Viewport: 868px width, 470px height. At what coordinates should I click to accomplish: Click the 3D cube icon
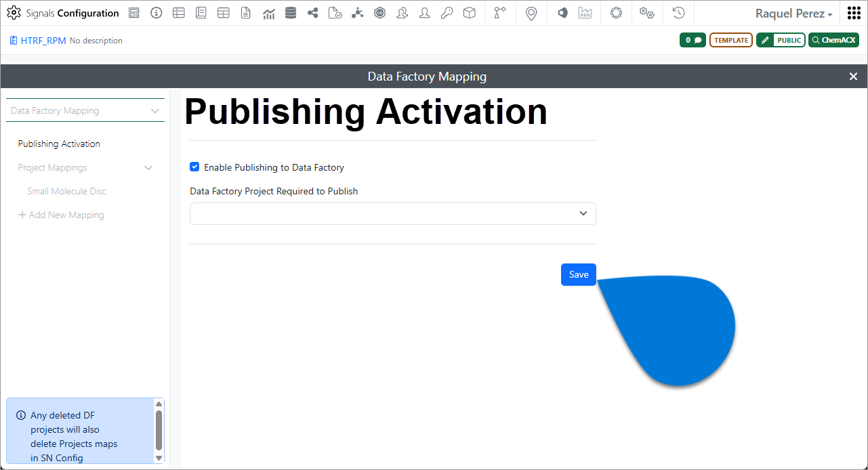click(x=469, y=13)
